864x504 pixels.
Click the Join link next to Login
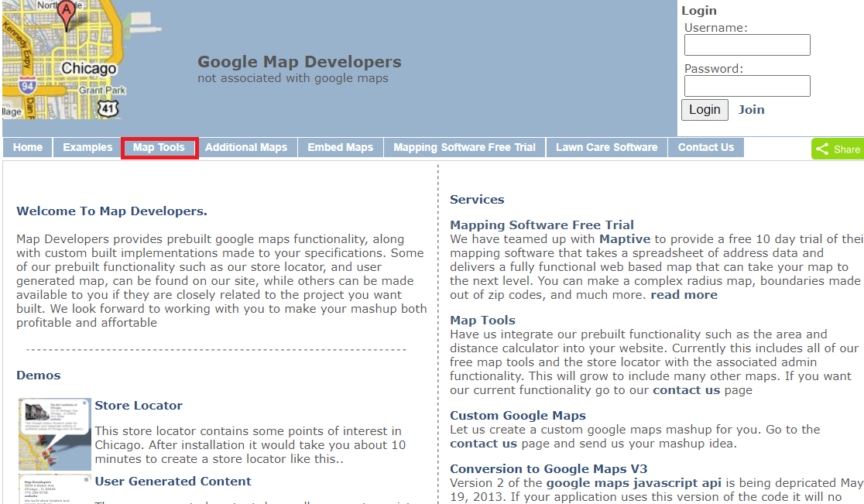(751, 109)
